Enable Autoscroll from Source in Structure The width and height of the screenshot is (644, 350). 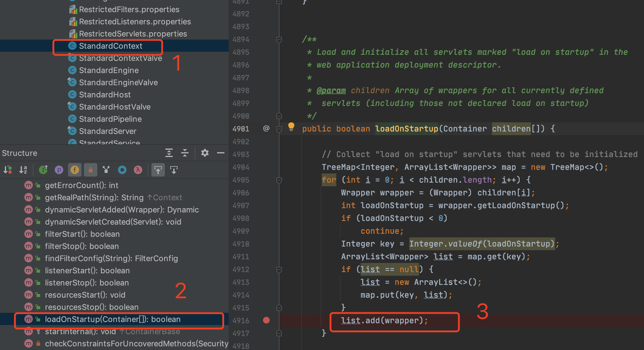point(174,170)
